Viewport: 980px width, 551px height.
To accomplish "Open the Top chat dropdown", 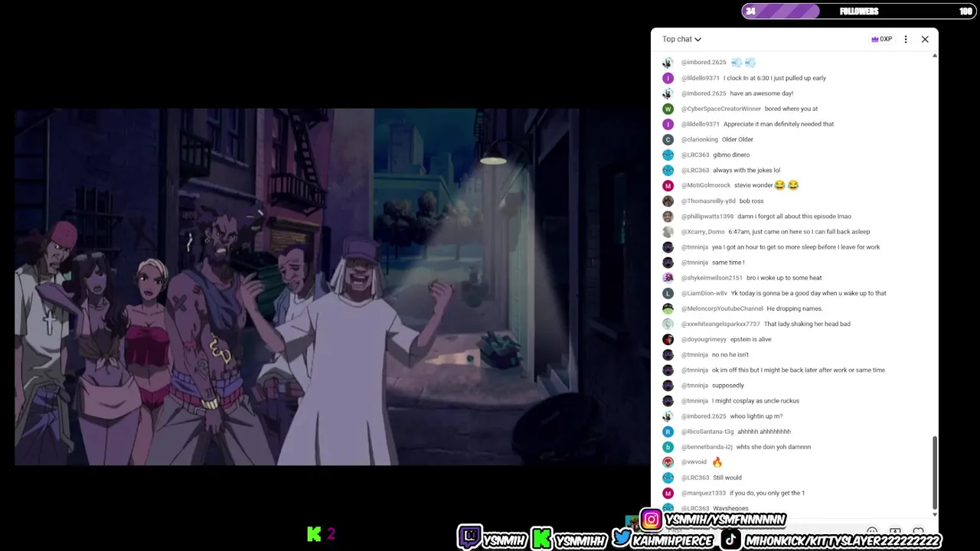I will tap(681, 39).
